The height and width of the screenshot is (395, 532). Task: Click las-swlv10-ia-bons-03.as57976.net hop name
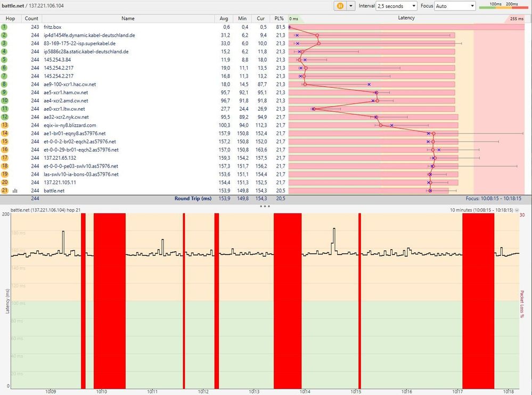[81, 174]
